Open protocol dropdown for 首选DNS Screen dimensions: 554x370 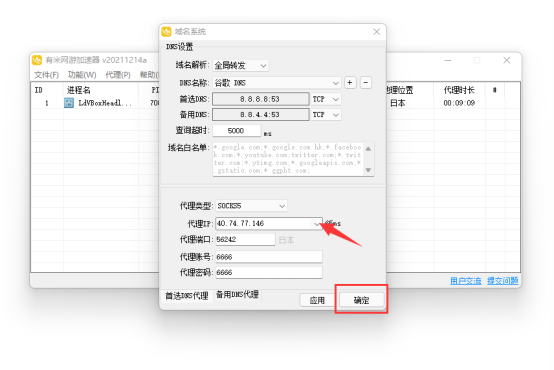[326, 99]
